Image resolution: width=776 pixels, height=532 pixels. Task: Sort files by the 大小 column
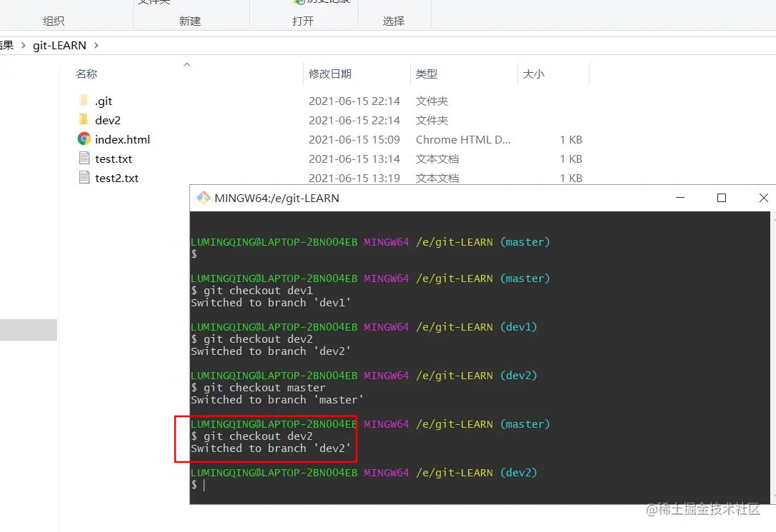534,74
